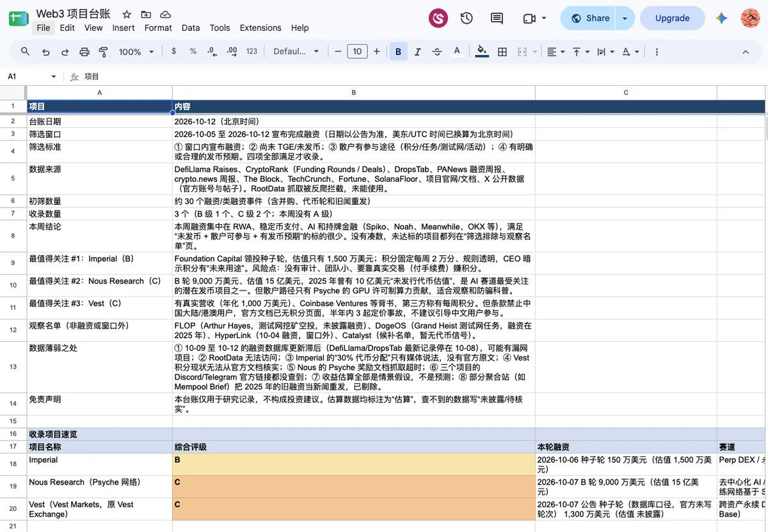Print the spreadsheet
This screenshot has height=532, width=768.
tap(84, 51)
